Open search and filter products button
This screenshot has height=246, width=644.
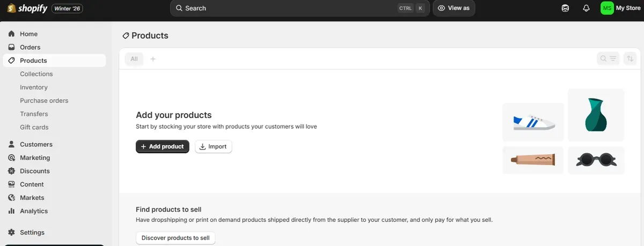coord(609,59)
